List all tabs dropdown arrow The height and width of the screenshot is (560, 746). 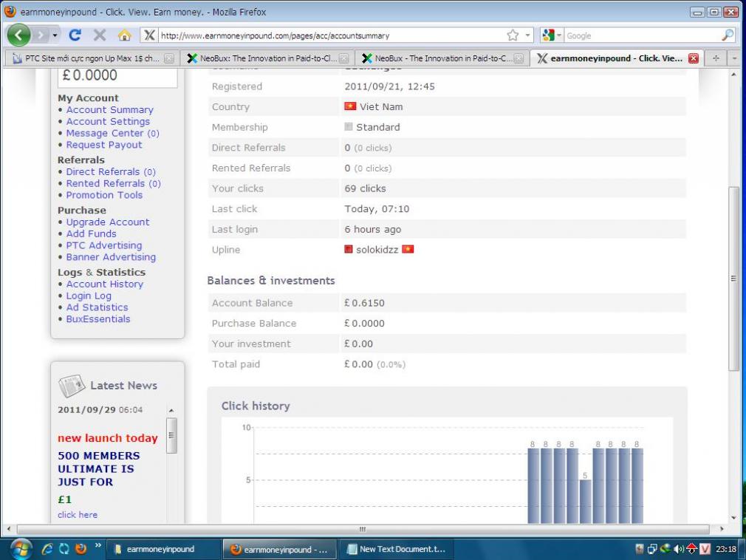coord(735,58)
